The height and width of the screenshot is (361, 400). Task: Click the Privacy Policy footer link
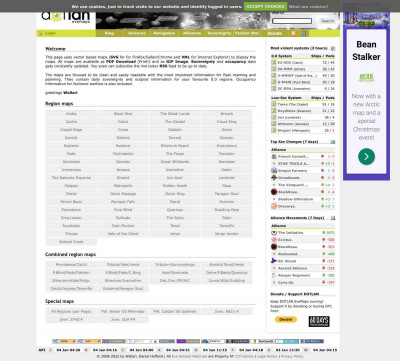click(x=292, y=356)
